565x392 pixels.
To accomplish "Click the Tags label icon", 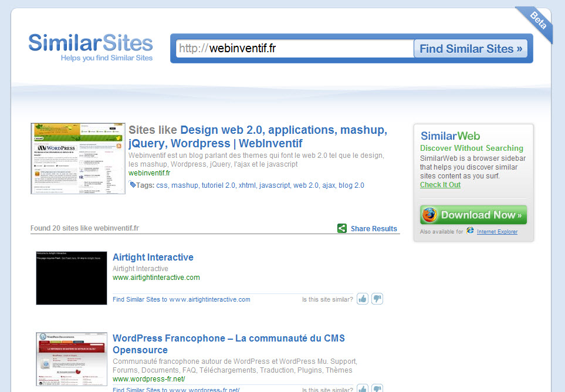I will point(133,185).
